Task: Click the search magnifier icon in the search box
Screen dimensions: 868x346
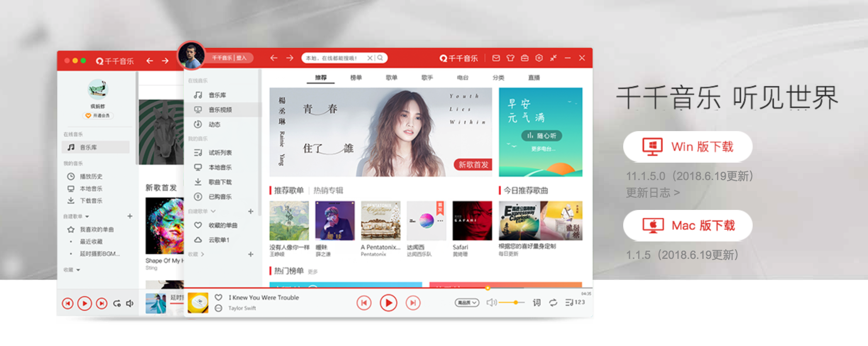Action: coord(380,58)
